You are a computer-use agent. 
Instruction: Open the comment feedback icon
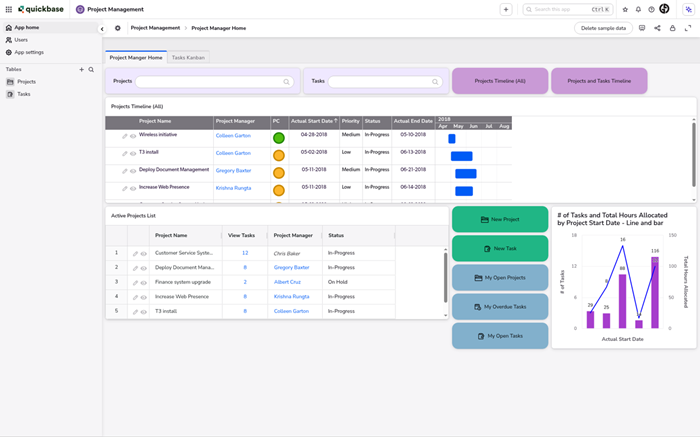642,28
